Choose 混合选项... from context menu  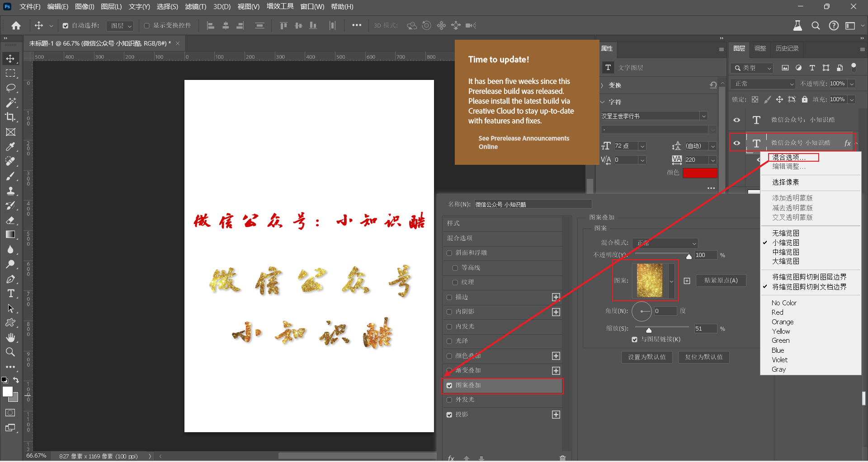click(x=789, y=157)
